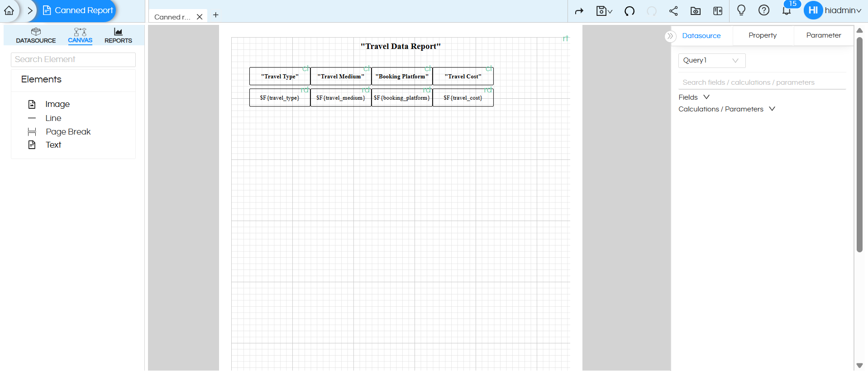
Task: Toggle the side panel layout icon
Action: [x=718, y=11]
